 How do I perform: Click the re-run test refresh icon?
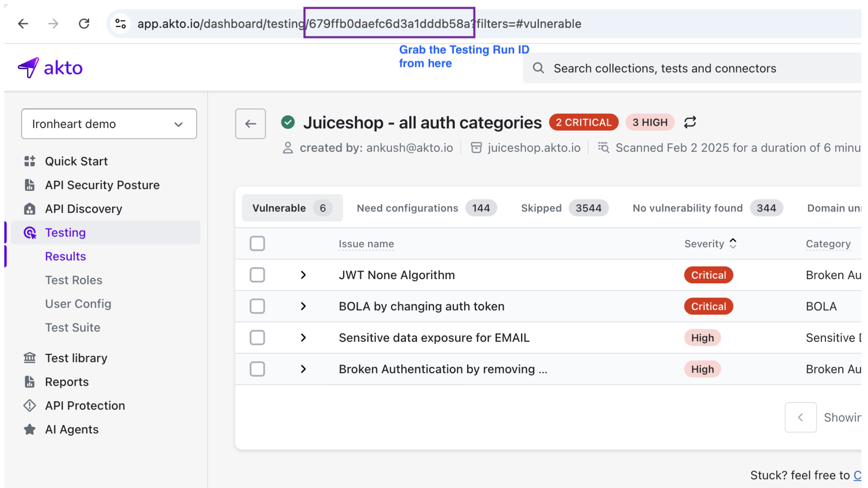pyautogui.click(x=690, y=123)
